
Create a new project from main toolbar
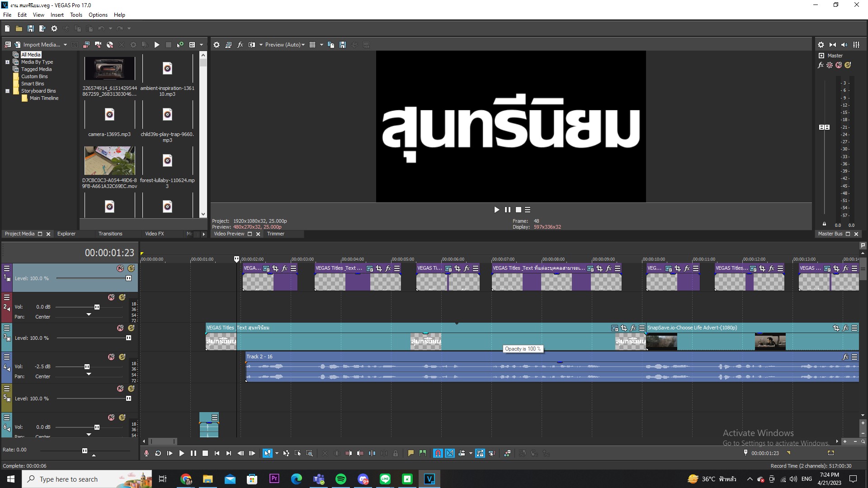point(7,28)
